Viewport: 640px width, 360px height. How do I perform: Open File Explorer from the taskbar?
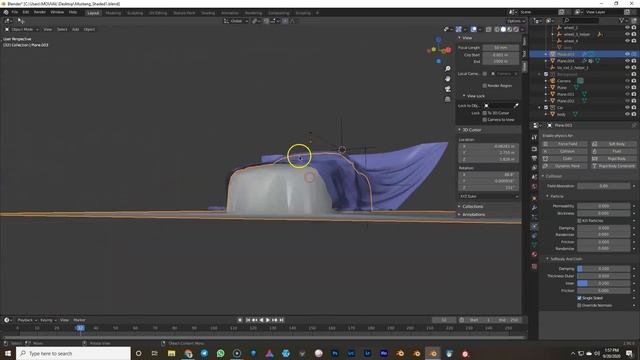point(171,353)
